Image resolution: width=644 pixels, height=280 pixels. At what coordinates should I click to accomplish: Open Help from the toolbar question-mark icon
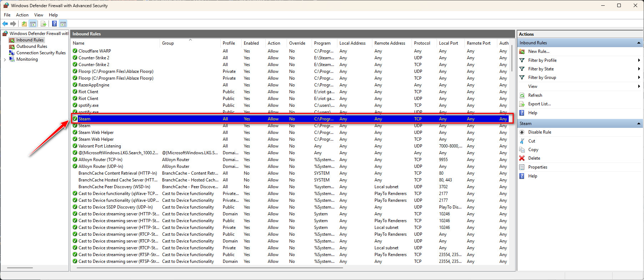tap(54, 24)
